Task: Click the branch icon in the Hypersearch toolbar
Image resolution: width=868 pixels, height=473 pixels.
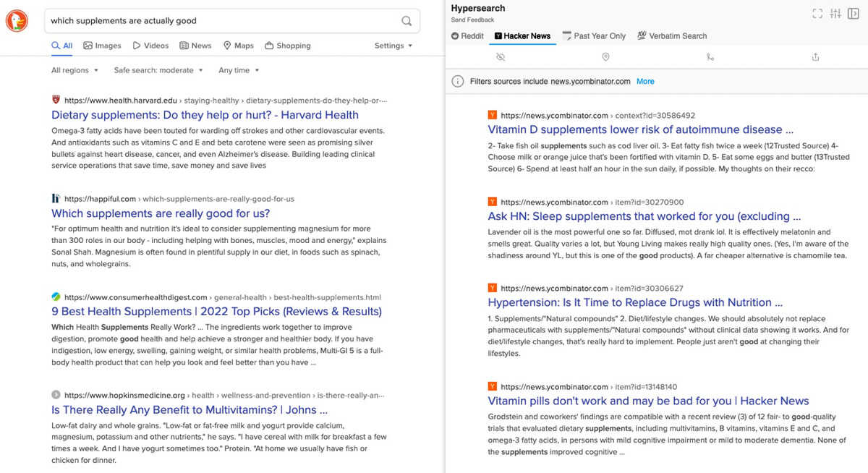Action: click(x=710, y=57)
